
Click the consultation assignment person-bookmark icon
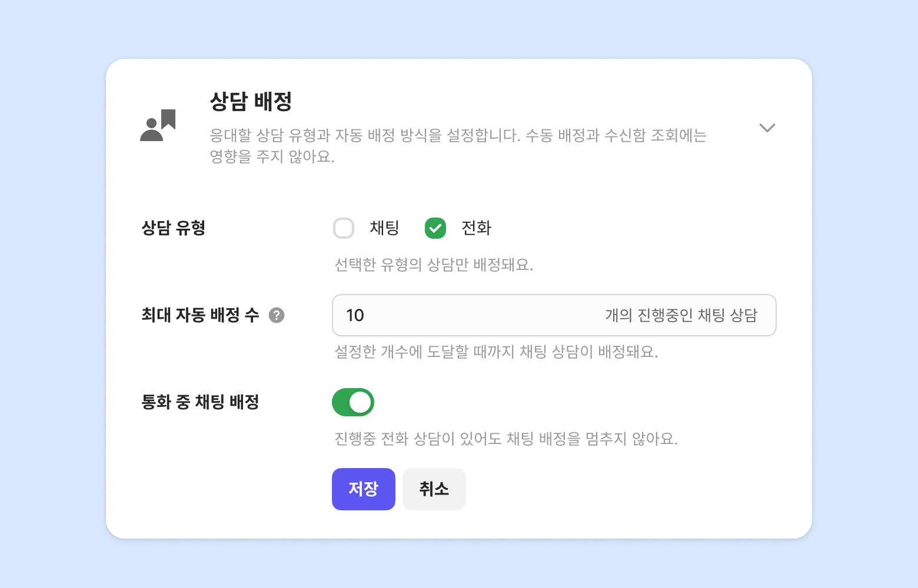click(158, 125)
